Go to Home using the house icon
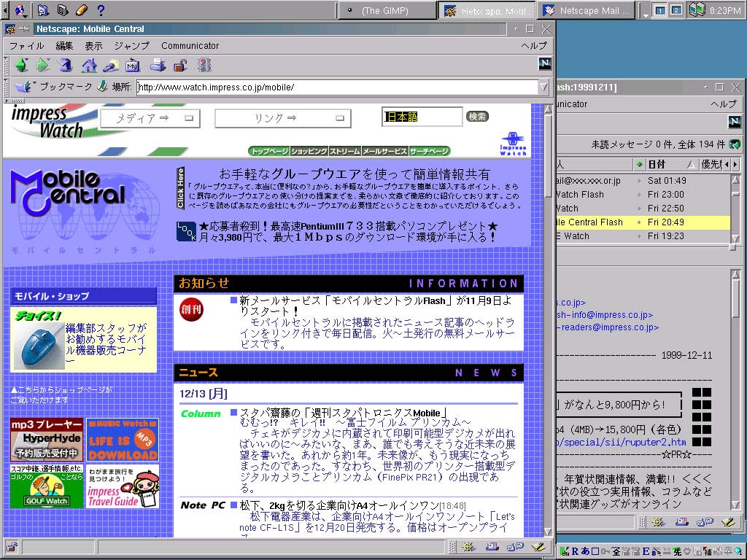The image size is (747, 560). point(89,66)
